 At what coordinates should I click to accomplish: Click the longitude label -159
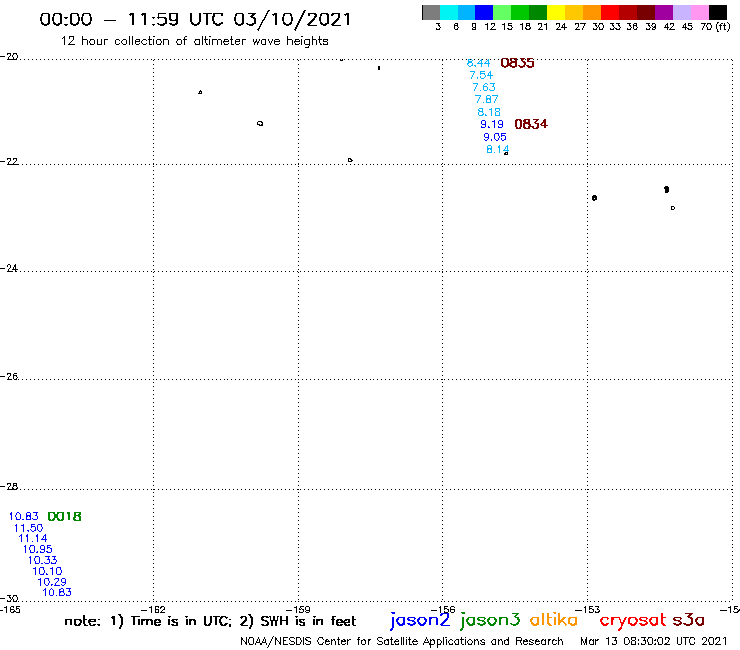[x=298, y=610]
